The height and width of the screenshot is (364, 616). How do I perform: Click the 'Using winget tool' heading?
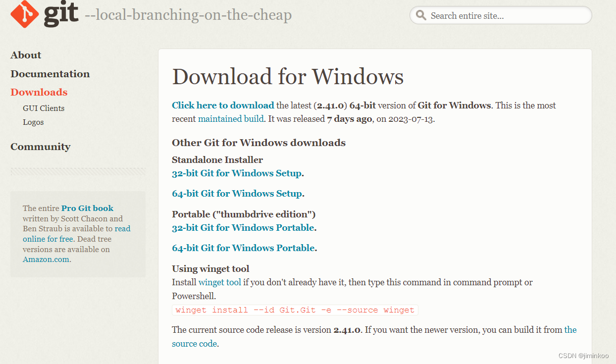tap(210, 269)
